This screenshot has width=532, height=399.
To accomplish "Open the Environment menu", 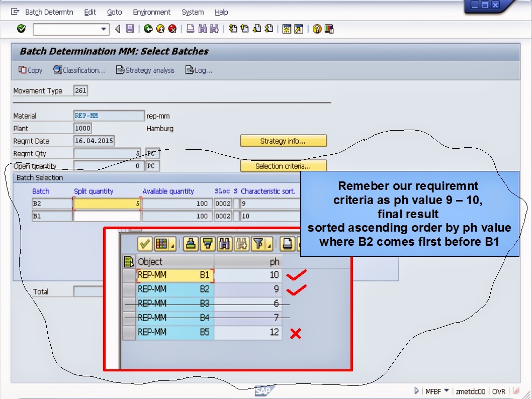I will click(x=152, y=12).
